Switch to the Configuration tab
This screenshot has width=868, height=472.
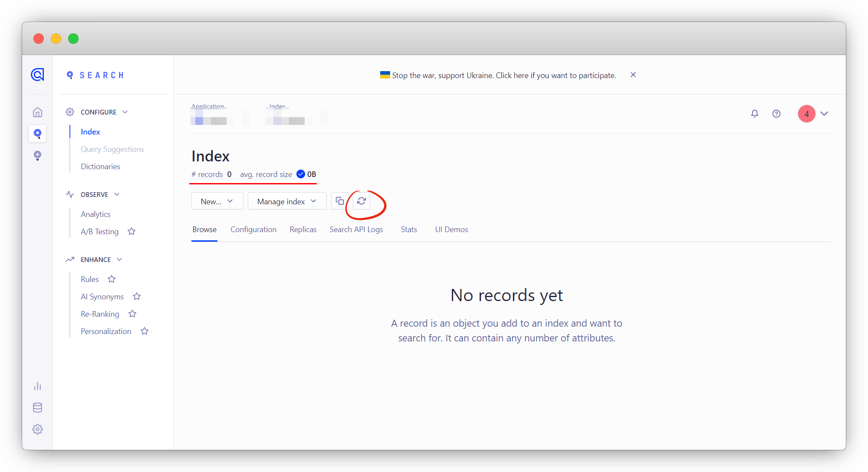pos(253,229)
